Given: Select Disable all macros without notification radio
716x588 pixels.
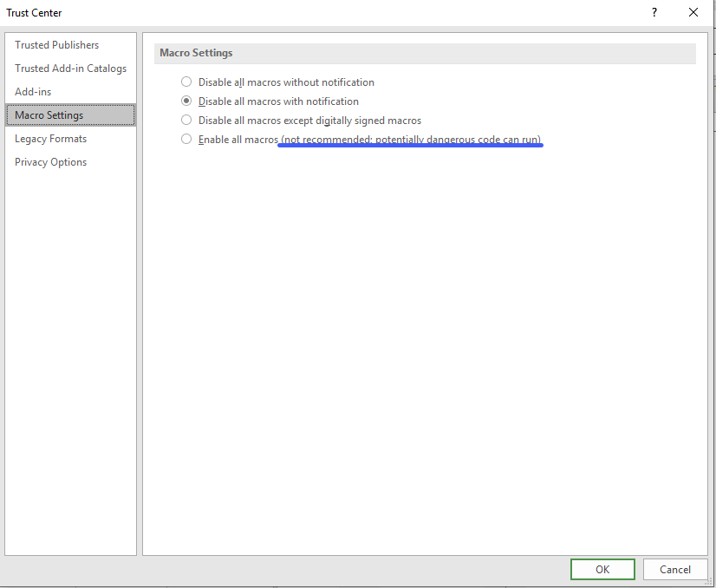Looking at the screenshot, I should pyautogui.click(x=186, y=82).
